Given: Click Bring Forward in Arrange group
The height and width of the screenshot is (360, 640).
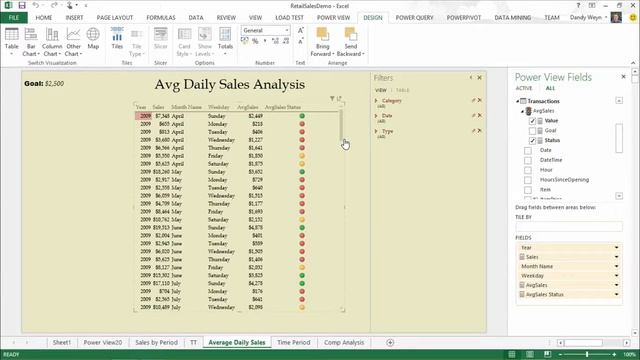Looking at the screenshot, I should pyautogui.click(x=322, y=42).
